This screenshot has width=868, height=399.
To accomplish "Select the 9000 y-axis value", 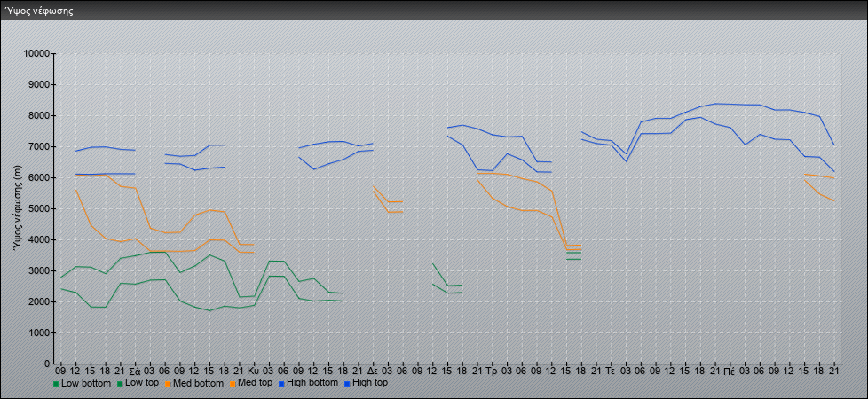I will 38,84.
